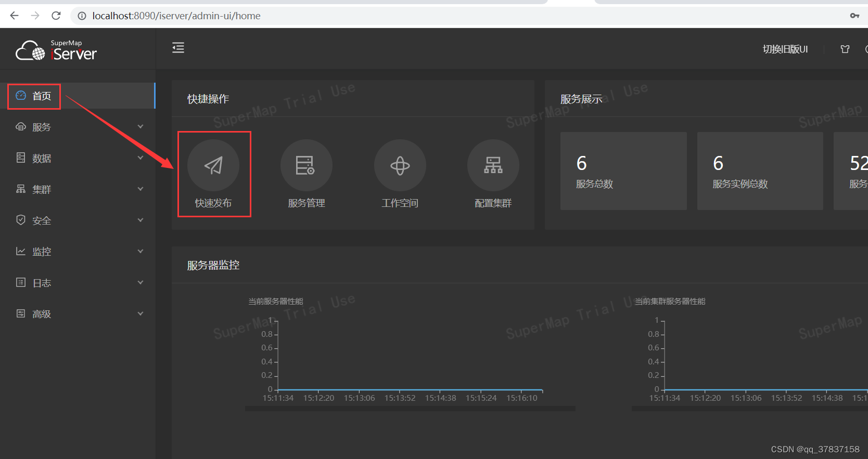Click the 监控 chart icon
This screenshot has width=868, height=459.
coord(21,251)
